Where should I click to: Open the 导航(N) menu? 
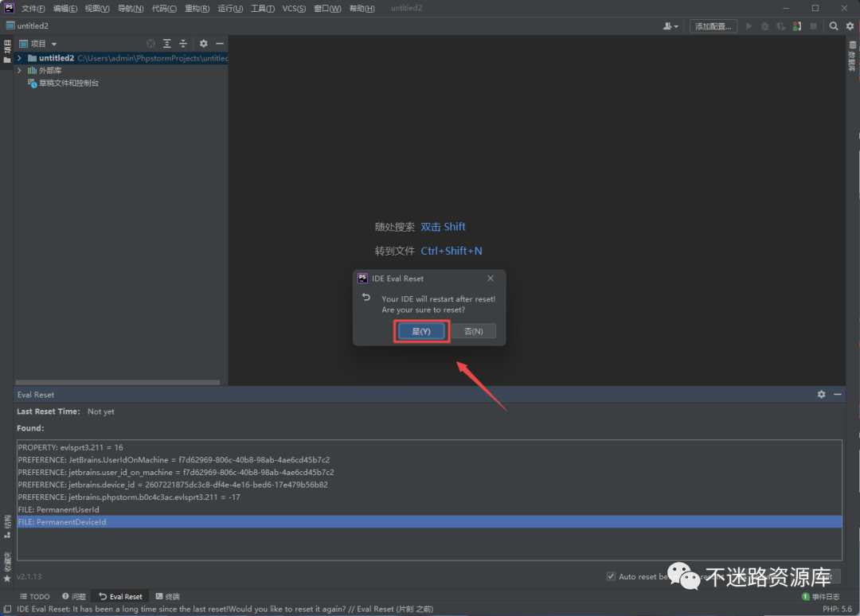tap(131, 8)
